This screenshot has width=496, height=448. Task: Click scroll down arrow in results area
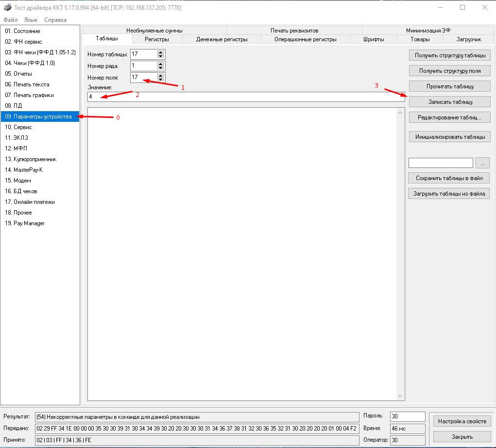(x=400, y=396)
